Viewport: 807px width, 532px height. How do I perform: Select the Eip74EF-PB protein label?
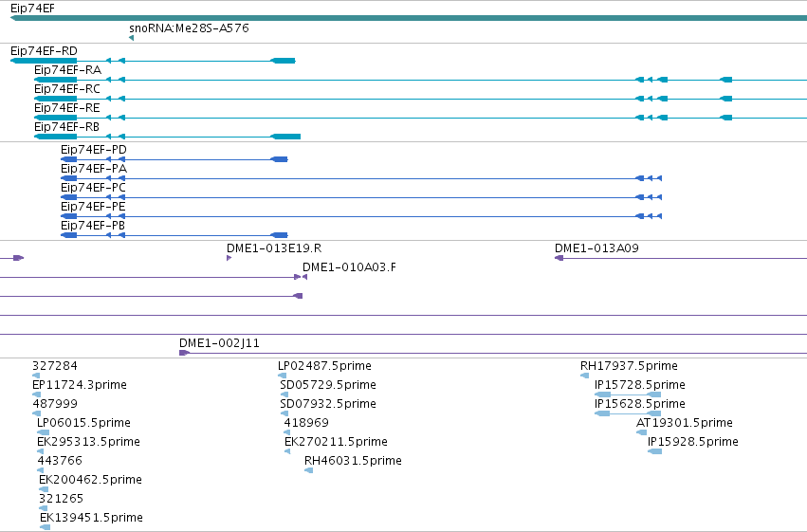(93, 226)
